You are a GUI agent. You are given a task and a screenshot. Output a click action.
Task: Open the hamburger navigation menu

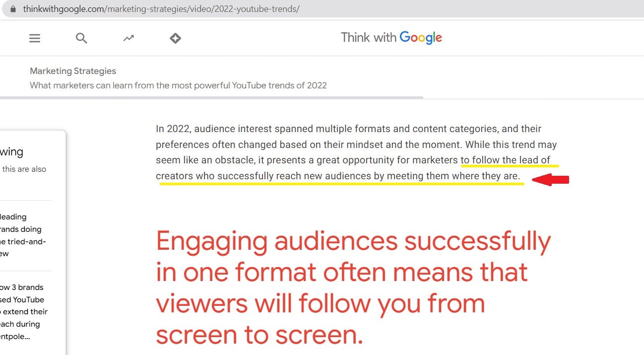35,38
